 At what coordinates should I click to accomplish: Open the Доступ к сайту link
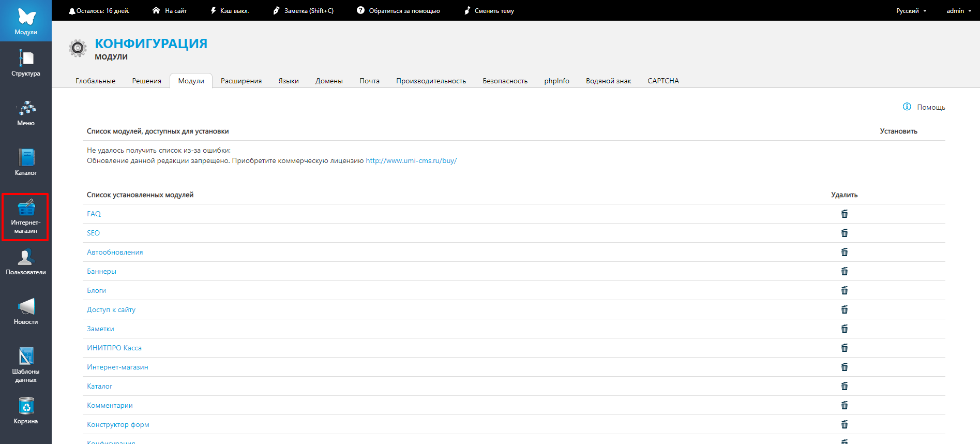(x=111, y=309)
